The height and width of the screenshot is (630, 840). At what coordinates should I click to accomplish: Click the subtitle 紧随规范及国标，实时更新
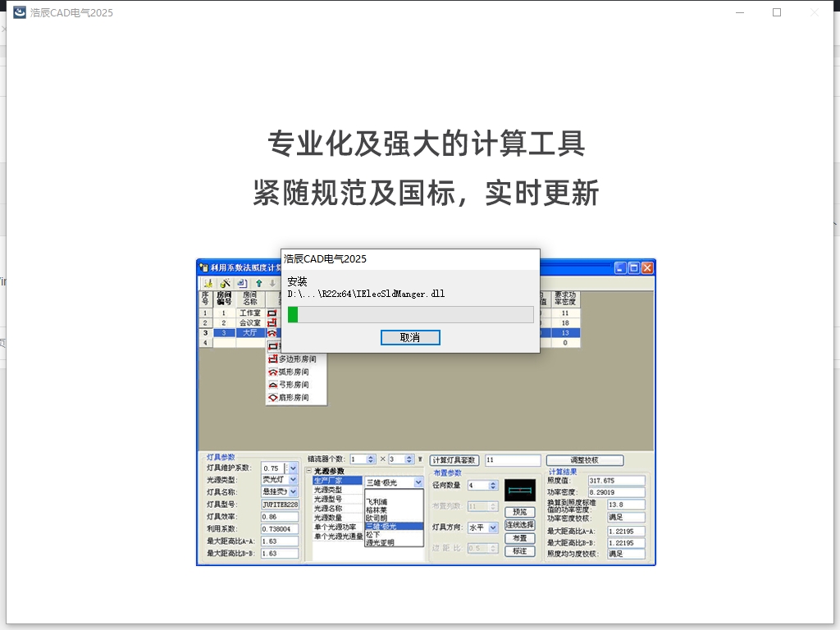(x=426, y=192)
